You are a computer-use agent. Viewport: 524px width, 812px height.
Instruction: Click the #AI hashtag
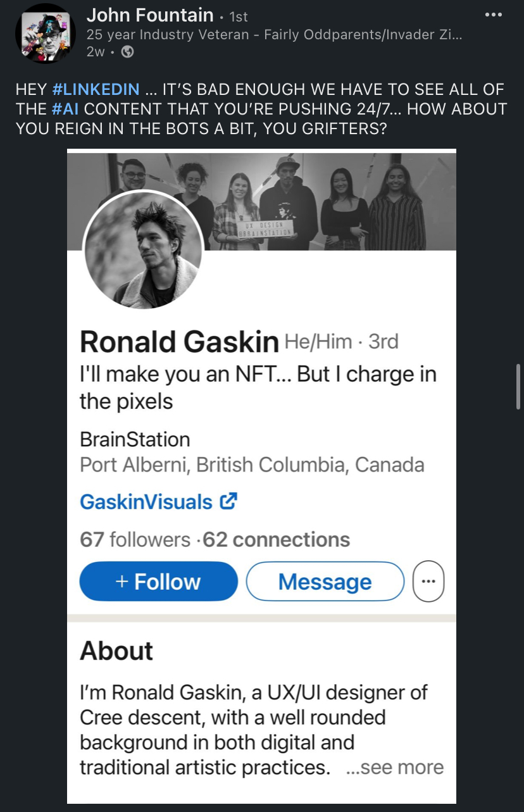(x=66, y=109)
